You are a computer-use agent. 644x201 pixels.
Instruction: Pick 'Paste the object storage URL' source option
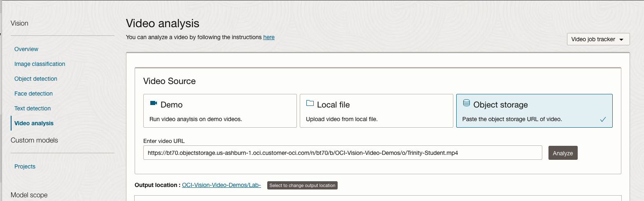tap(534, 111)
